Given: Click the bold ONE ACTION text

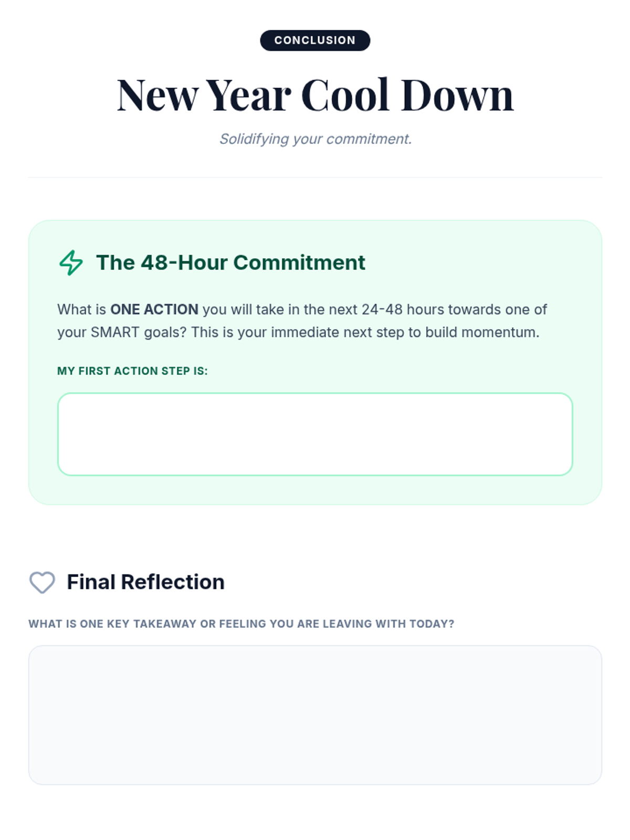Looking at the screenshot, I should (x=154, y=310).
